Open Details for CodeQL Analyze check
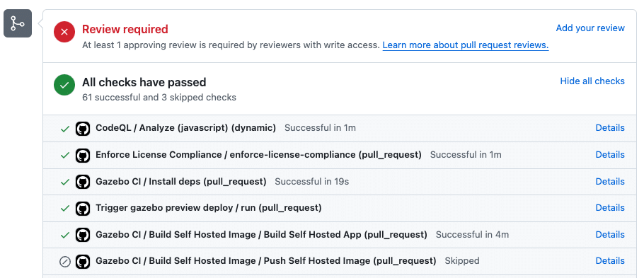 [x=610, y=128]
